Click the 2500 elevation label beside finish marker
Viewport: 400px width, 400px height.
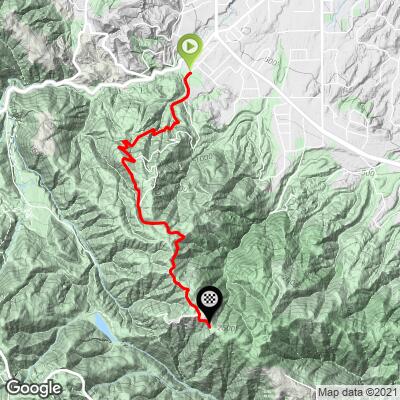[228, 328]
